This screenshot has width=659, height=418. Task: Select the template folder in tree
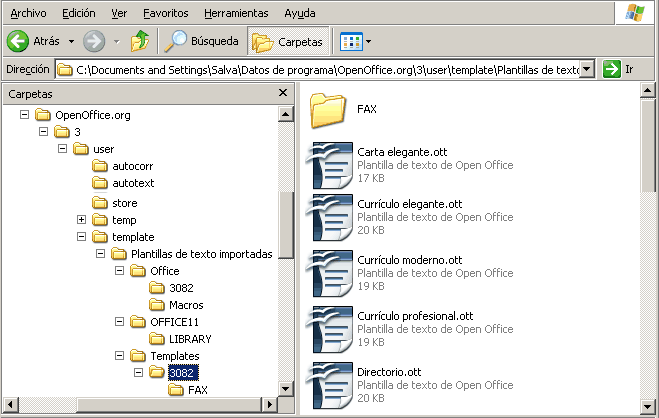[x=123, y=237]
